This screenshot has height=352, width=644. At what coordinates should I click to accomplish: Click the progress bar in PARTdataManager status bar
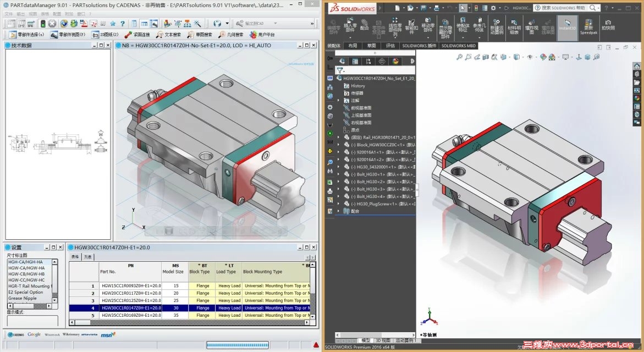pyautogui.click(x=238, y=345)
